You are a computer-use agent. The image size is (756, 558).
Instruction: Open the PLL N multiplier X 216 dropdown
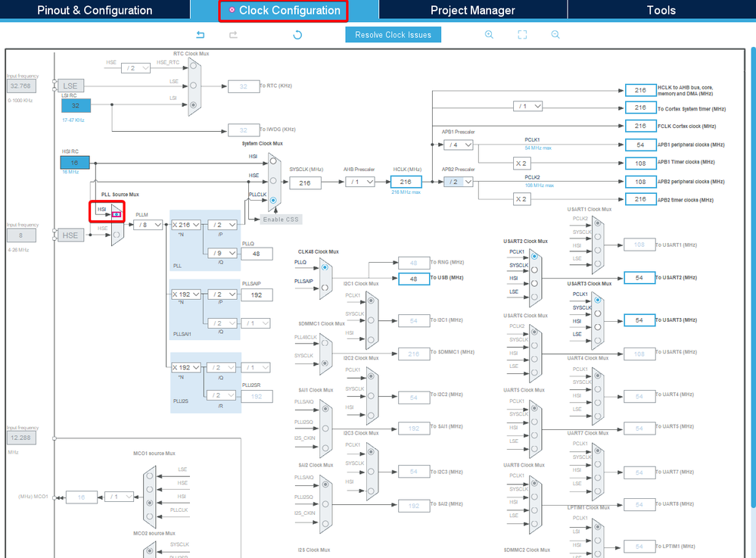[x=185, y=225]
